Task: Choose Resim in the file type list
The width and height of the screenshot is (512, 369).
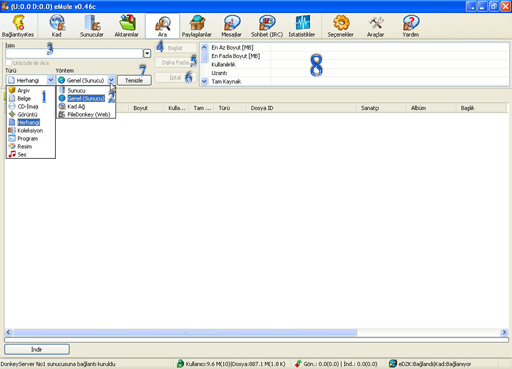Action: (31, 146)
